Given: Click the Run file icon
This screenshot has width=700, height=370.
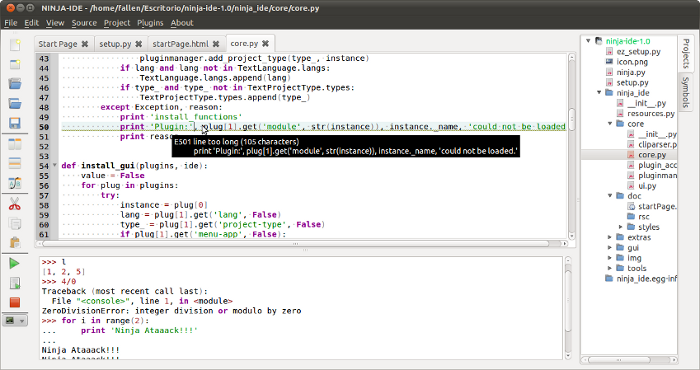Looking at the screenshot, I should [x=15, y=283].
